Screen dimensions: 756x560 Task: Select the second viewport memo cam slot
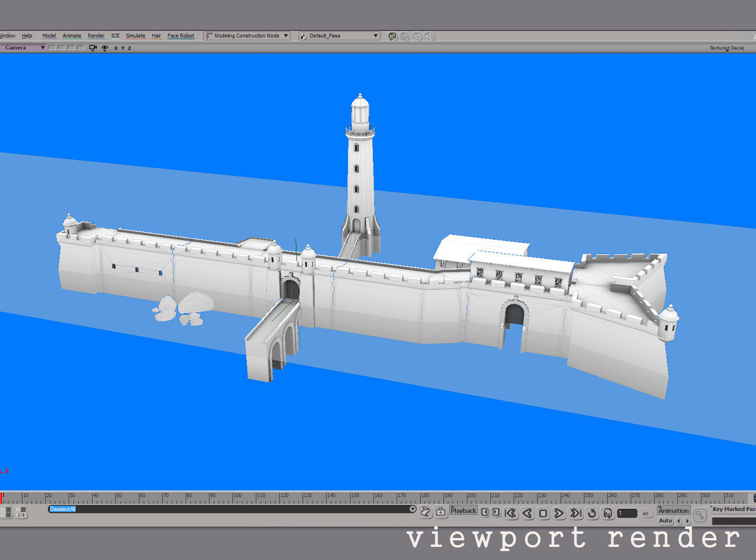[x=61, y=48]
